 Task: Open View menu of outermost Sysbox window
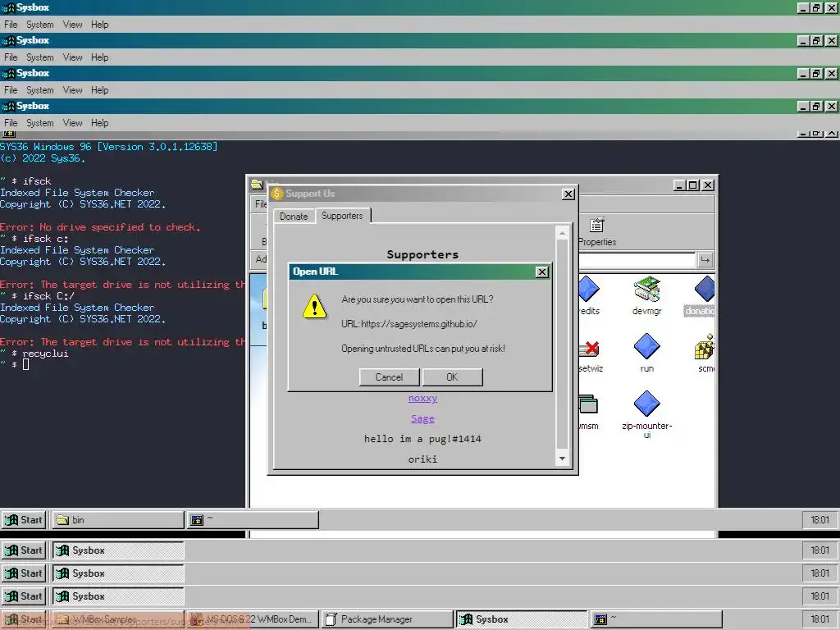(x=72, y=25)
